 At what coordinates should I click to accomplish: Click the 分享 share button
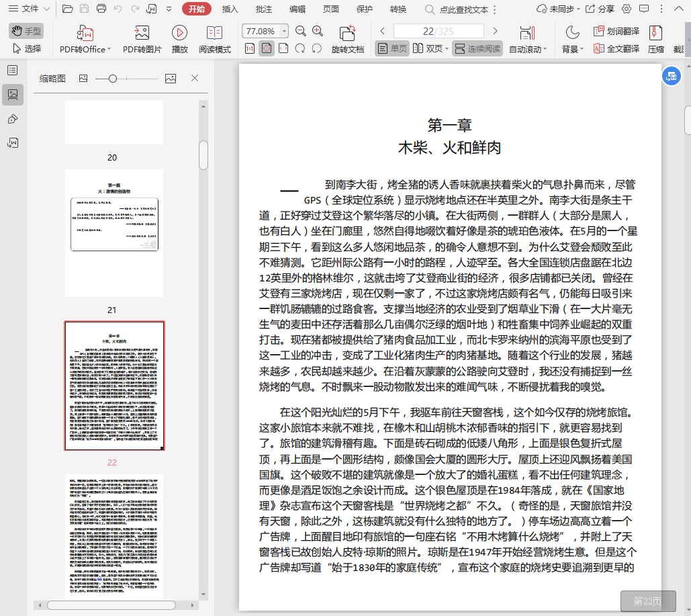[600, 9]
